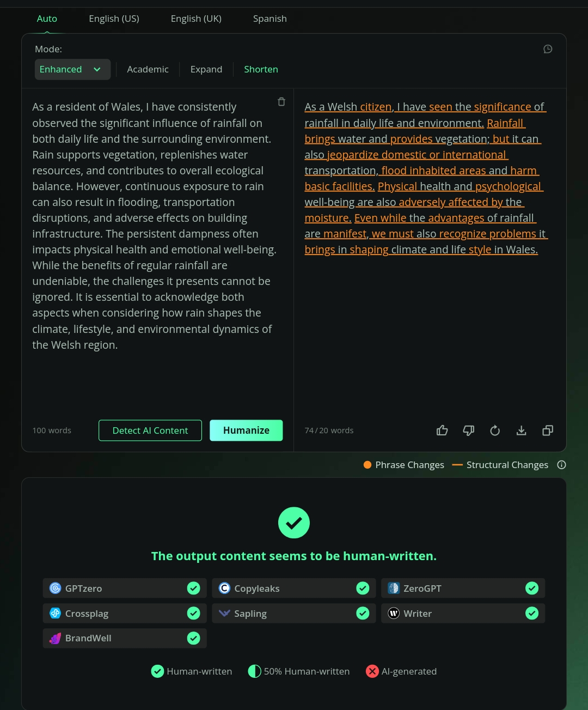This screenshot has height=710, width=588.
Task: Copy the output text to clipboard
Action: [x=548, y=430]
